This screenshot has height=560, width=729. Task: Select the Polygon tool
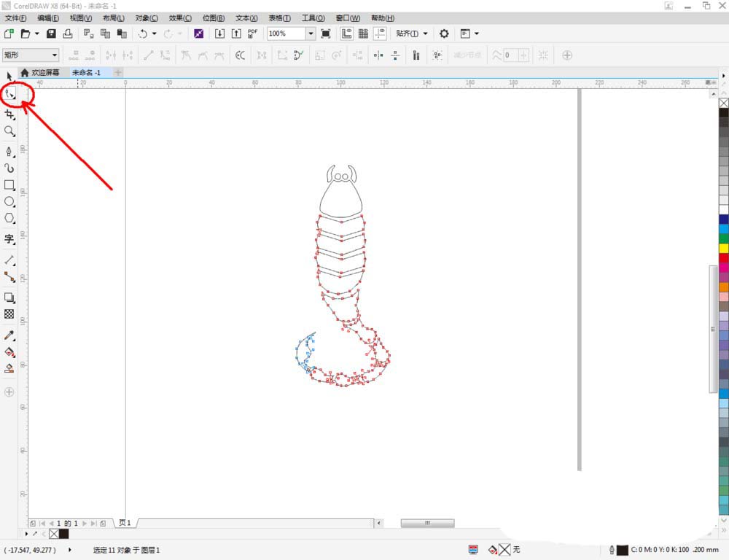point(9,218)
